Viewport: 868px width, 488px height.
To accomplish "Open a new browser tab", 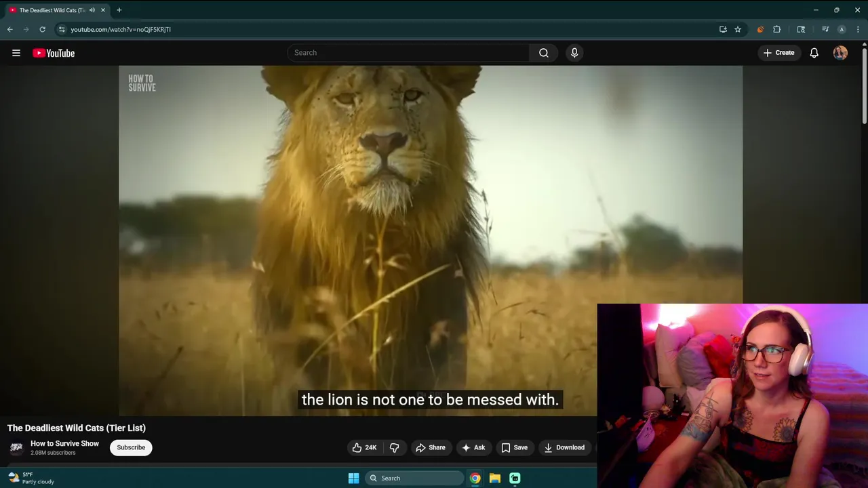I will (x=119, y=10).
